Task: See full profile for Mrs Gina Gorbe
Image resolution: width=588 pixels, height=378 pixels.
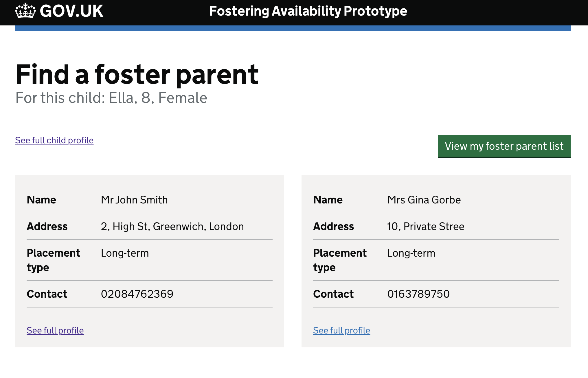Action: tap(342, 330)
